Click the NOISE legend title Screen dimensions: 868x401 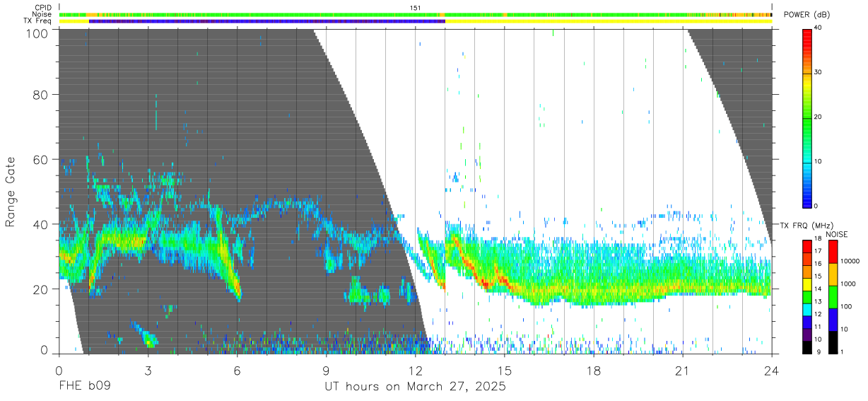836,234
